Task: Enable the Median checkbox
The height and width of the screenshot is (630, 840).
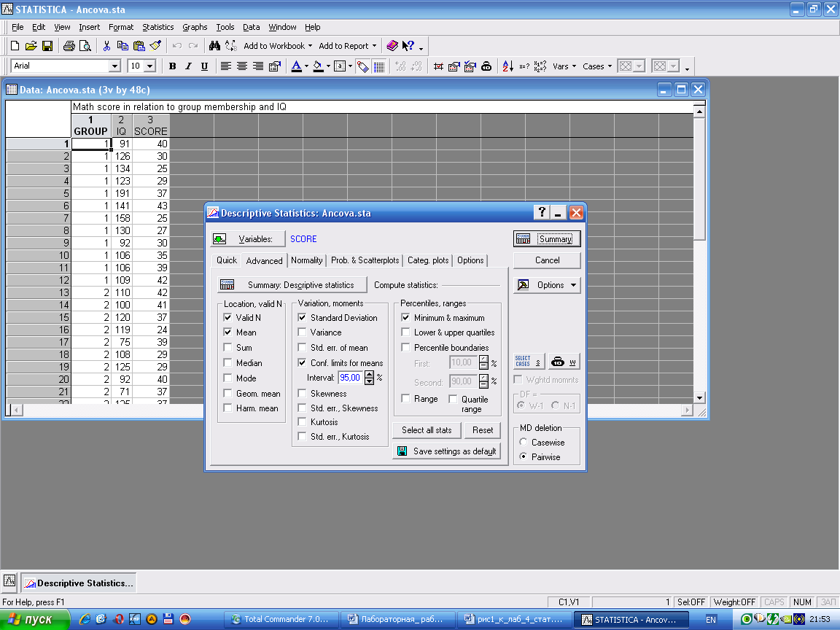Action: pos(227,362)
